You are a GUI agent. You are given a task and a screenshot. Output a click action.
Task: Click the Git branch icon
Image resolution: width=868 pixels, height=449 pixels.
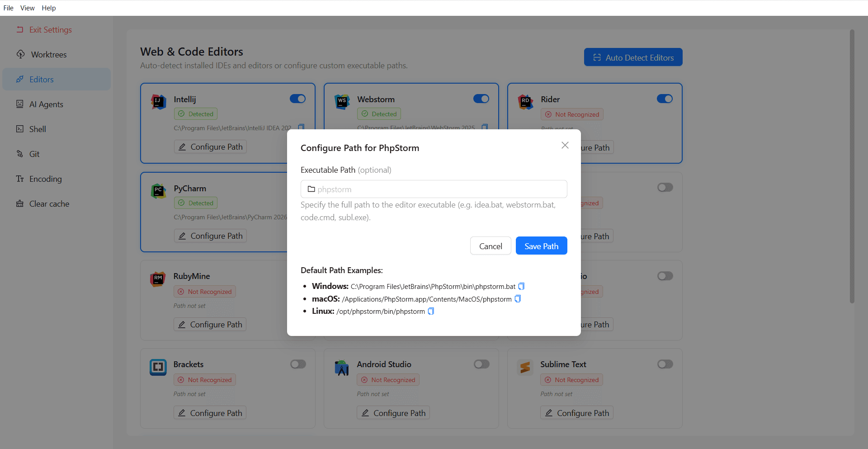tap(20, 154)
